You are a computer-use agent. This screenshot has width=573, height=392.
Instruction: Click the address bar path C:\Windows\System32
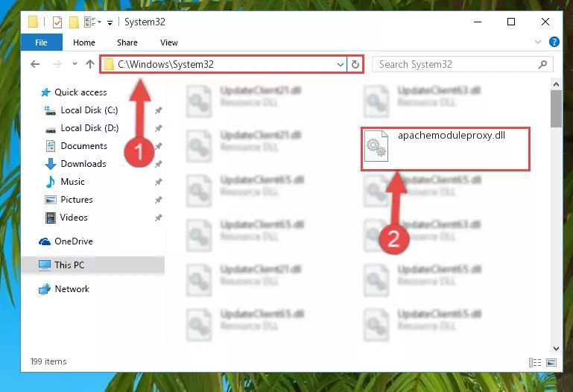(x=165, y=64)
